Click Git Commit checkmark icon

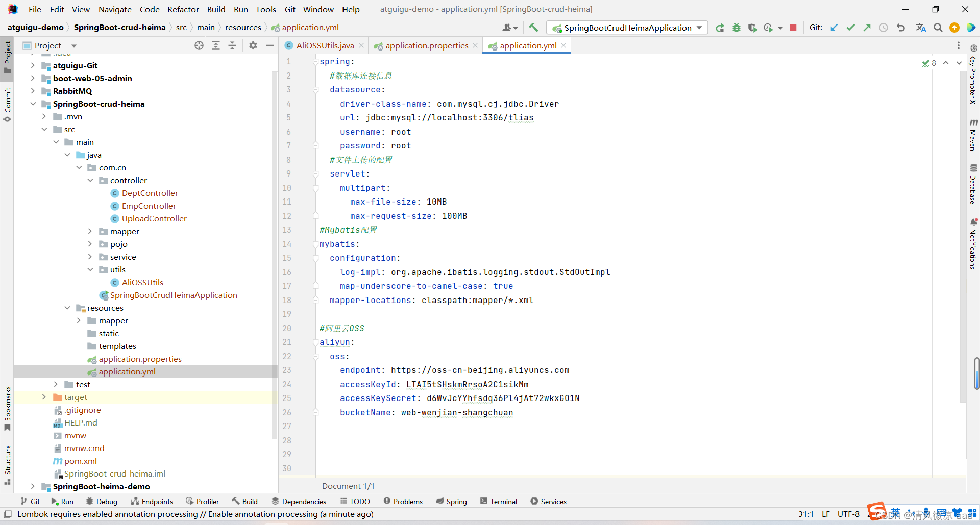coord(850,28)
